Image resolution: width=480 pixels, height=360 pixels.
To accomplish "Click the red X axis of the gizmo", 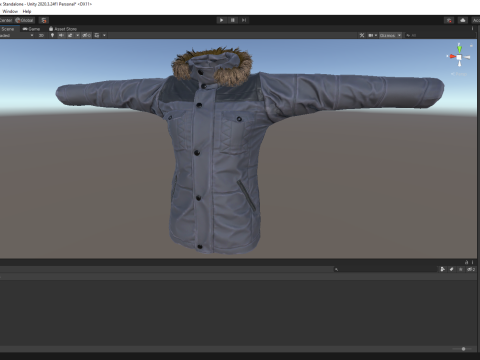I will pyautogui.click(x=452, y=56).
